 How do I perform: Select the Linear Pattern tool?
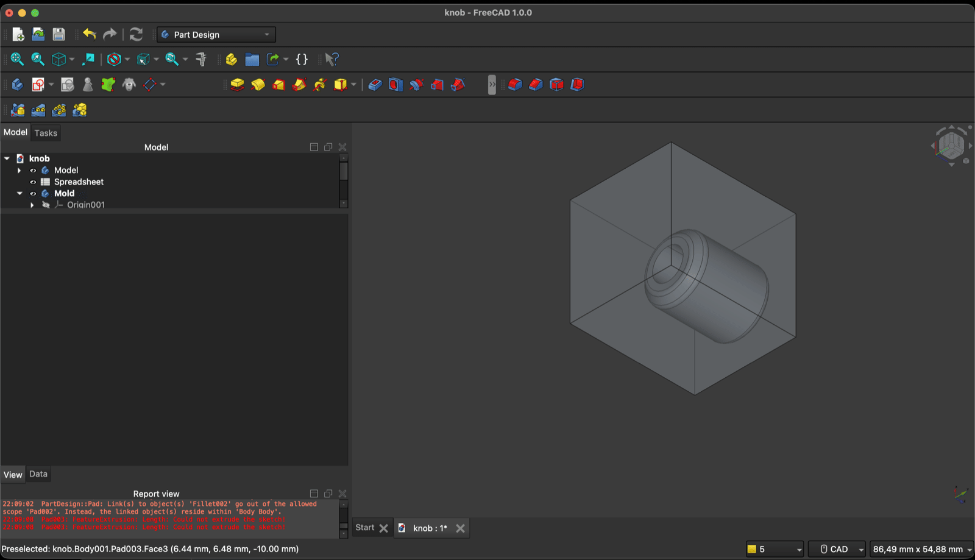[38, 110]
